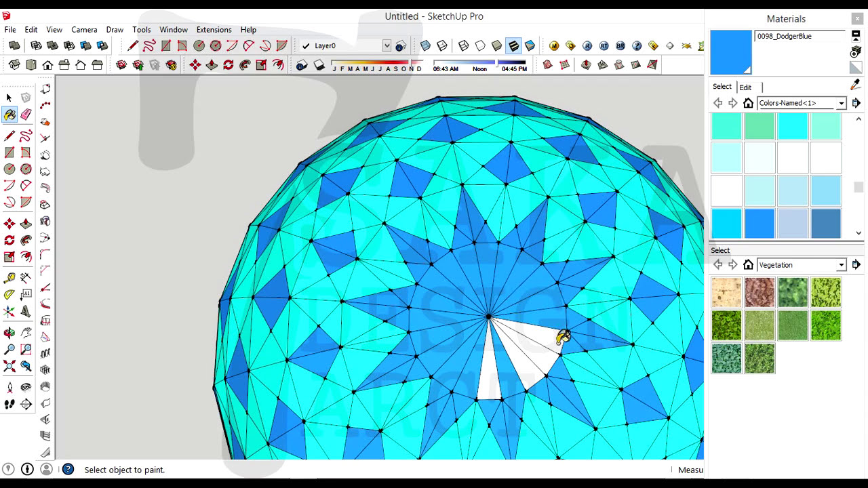Activate the Paint Bucket tool
Screen dimensions: 868x488
click(9, 115)
